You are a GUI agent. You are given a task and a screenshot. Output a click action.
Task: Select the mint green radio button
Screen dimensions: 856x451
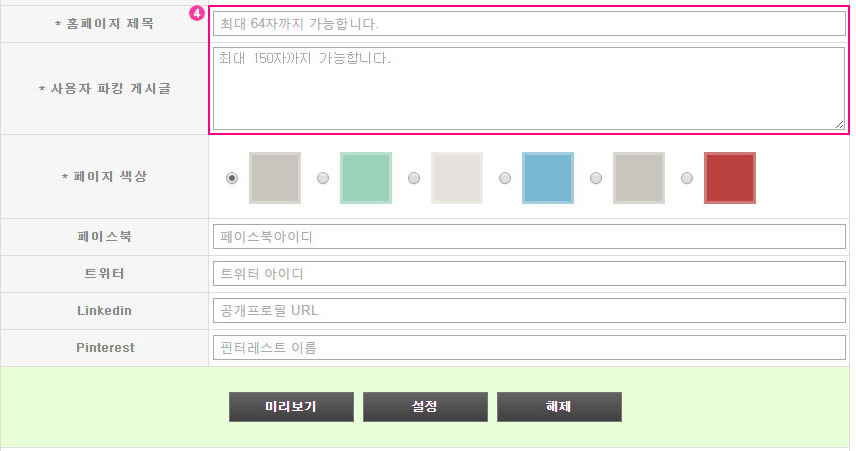tap(323, 178)
